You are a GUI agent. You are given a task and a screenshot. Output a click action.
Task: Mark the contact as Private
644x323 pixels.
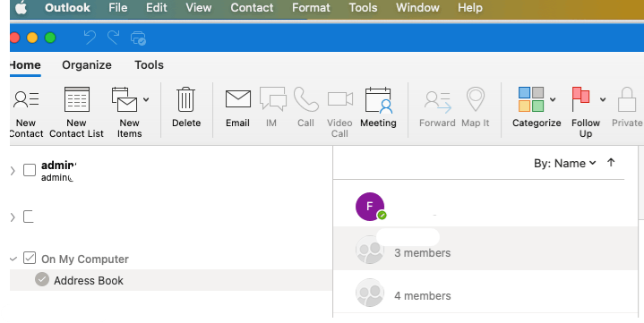pos(627,107)
